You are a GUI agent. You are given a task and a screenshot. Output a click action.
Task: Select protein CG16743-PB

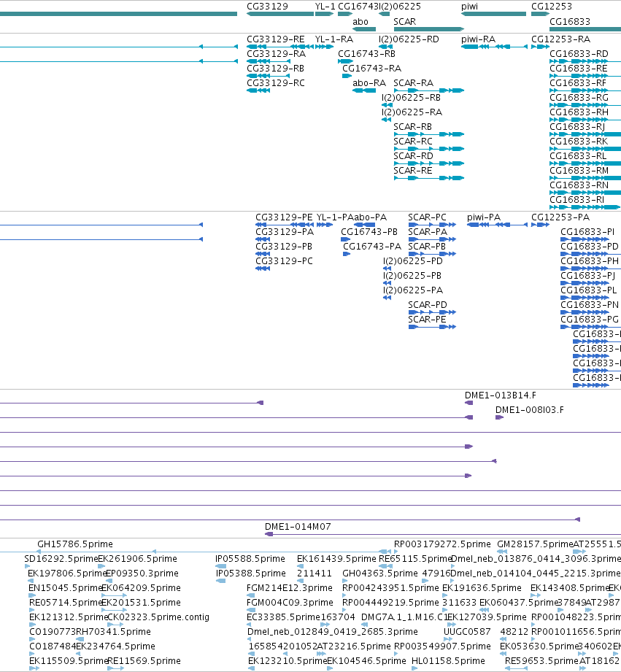369,232
